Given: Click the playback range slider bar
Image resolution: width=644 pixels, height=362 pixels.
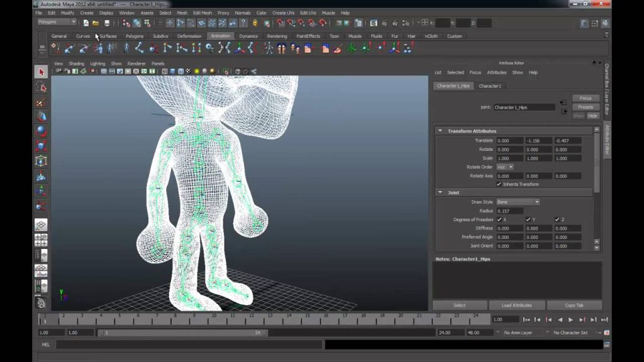Looking at the screenshot, I should click(x=183, y=332).
